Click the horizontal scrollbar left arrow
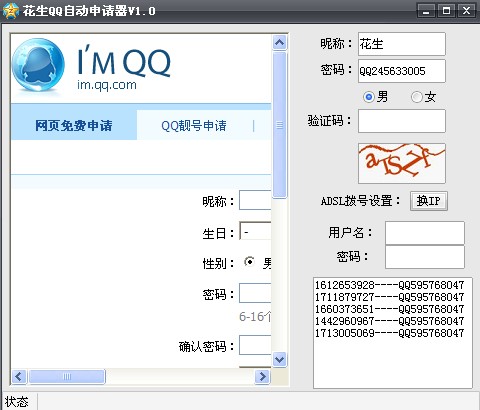Viewport: 480px width, 410px height. click(x=19, y=377)
